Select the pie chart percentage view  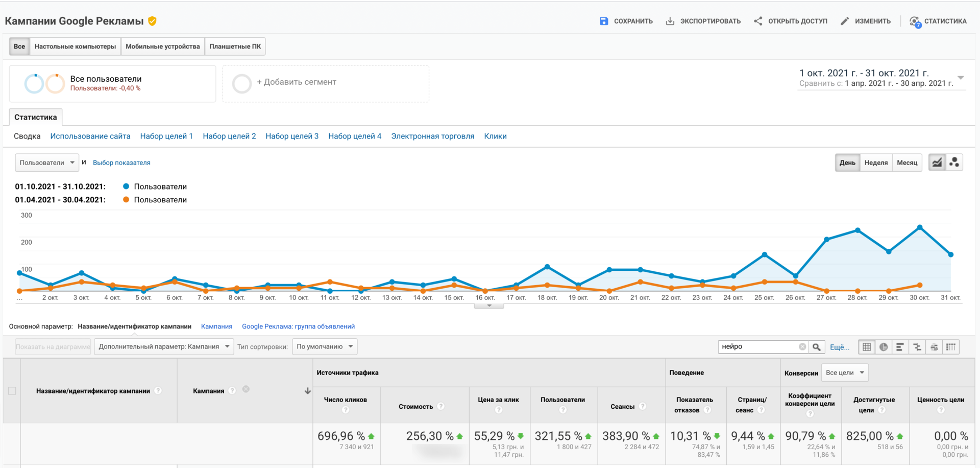point(884,347)
